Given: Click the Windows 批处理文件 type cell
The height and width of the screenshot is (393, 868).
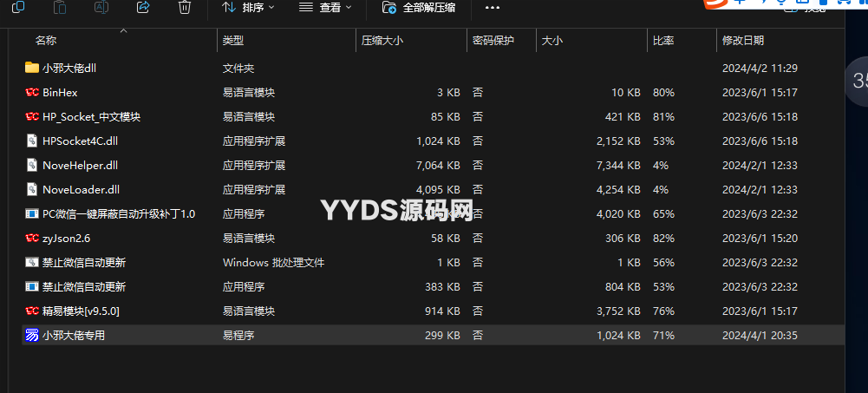Looking at the screenshot, I should coord(273,262).
